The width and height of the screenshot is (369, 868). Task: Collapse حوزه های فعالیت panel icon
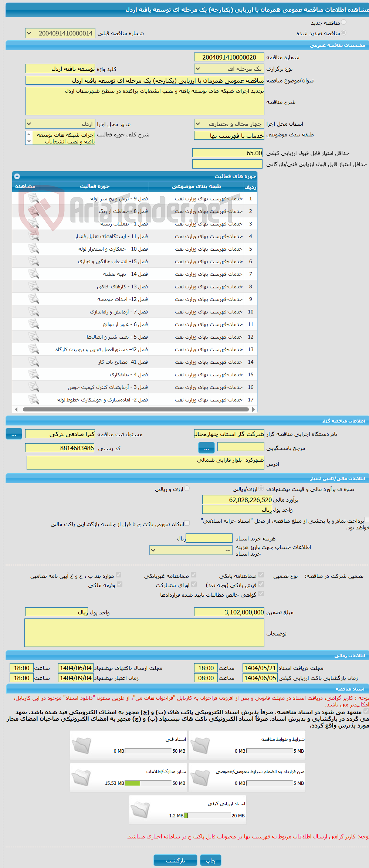point(17,176)
